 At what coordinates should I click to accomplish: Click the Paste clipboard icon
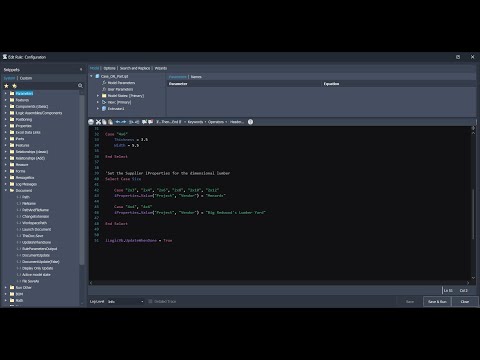110,122
